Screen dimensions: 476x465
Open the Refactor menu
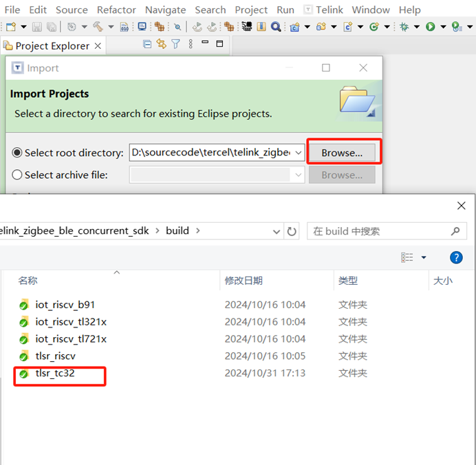(x=116, y=10)
